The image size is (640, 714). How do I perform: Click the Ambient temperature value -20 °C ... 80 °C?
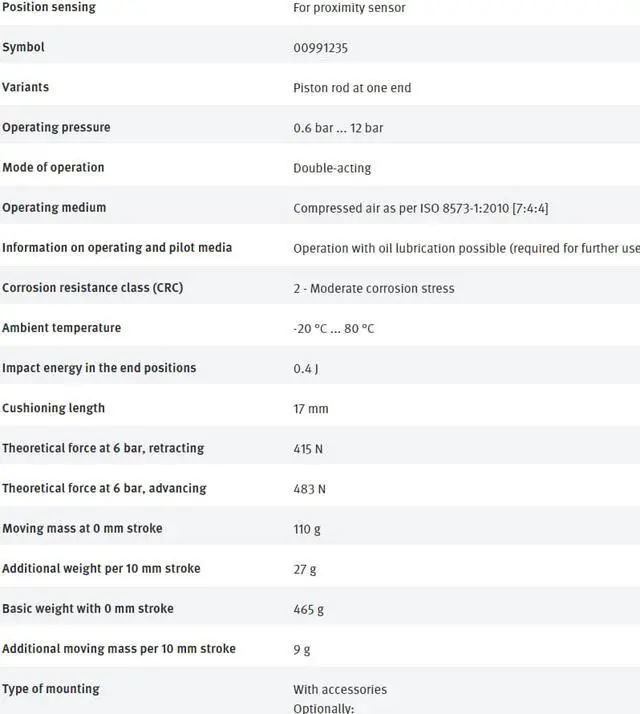(334, 328)
